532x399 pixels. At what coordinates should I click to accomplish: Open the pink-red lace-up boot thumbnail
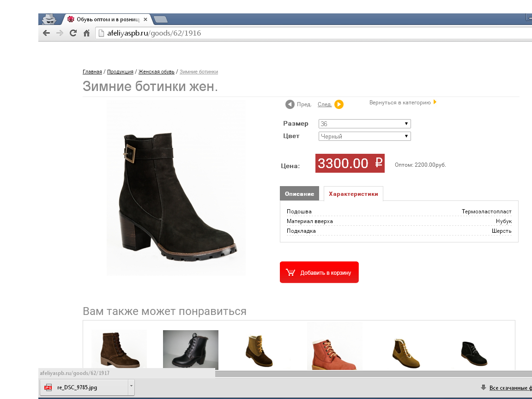(334, 347)
